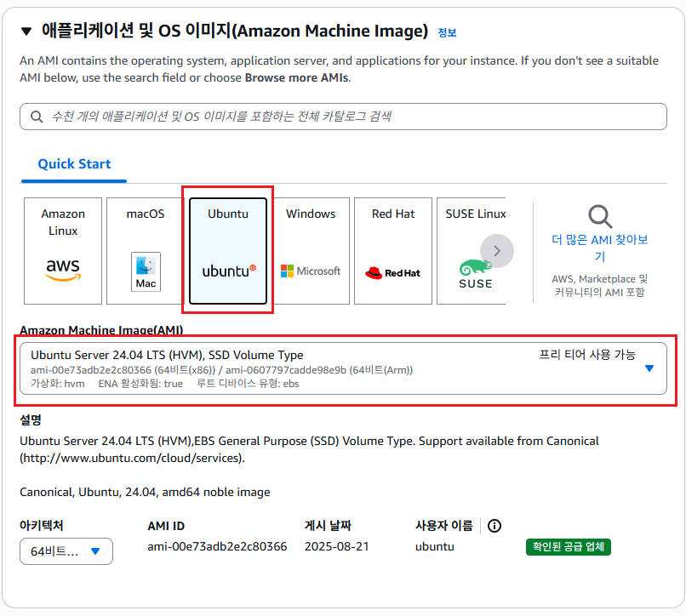Click the Mac Finder logo icon
686x616 pixels.
(x=146, y=271)
